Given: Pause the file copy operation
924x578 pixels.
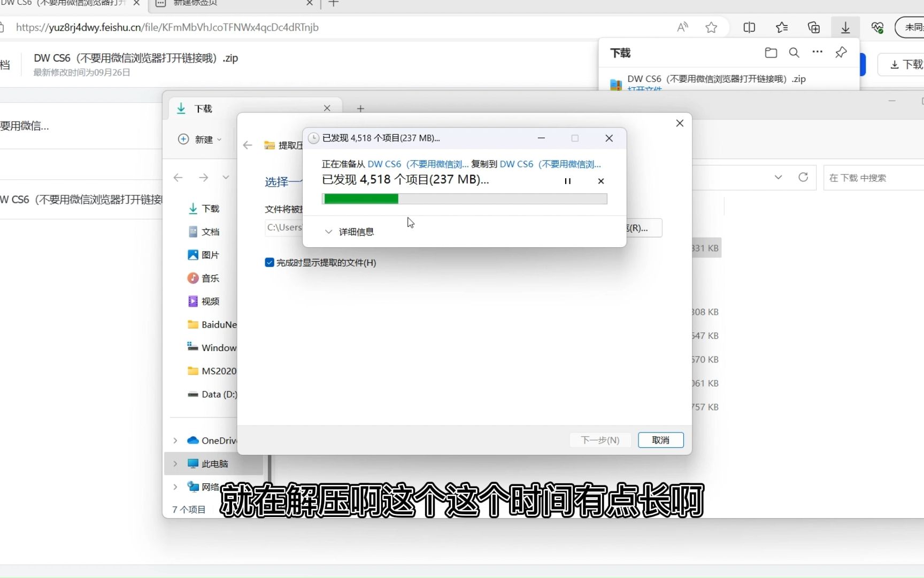Looking at the screenshot, I should [x=567, y=181].
